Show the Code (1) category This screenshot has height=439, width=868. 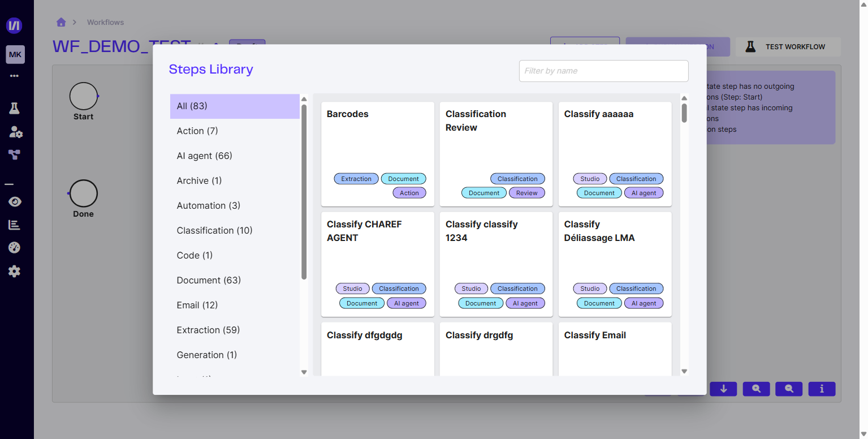pos(235,256)
